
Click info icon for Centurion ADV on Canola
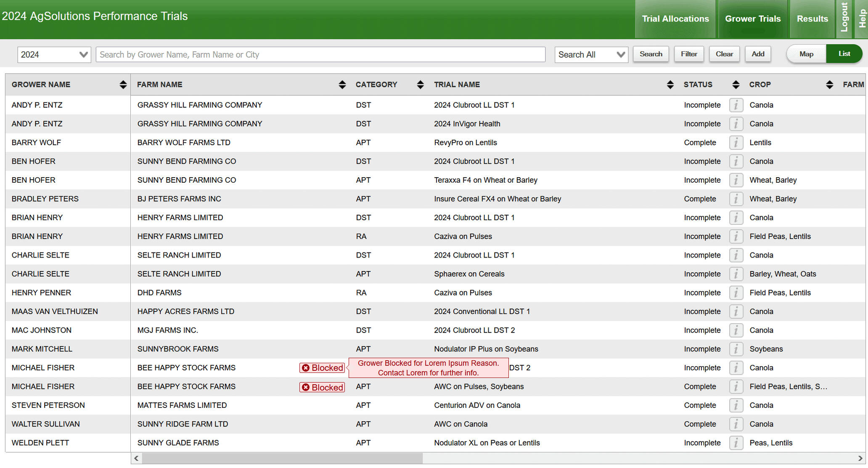736,405
